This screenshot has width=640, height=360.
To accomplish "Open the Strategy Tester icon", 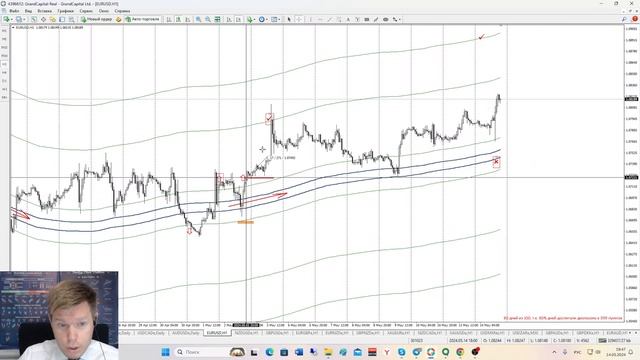I will point(71,19).
